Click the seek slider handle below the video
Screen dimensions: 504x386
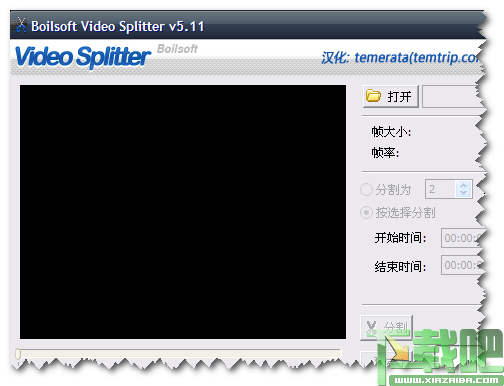point(18,354)
